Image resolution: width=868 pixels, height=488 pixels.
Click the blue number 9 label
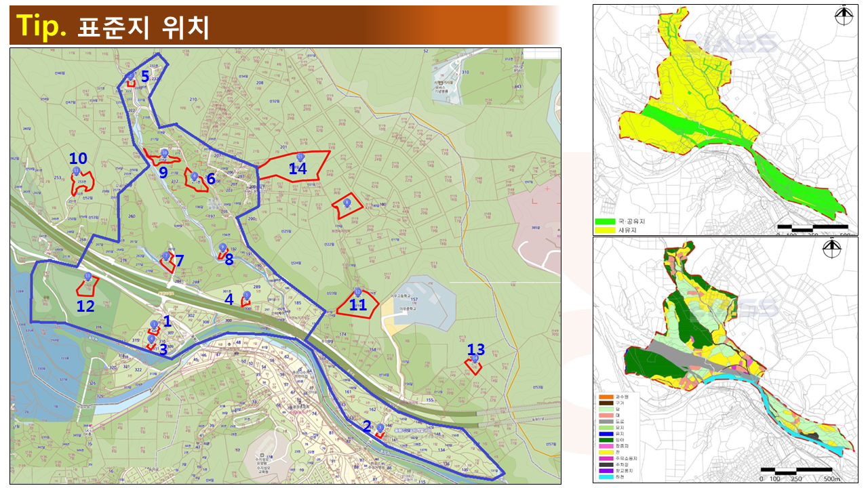(163, 172)
